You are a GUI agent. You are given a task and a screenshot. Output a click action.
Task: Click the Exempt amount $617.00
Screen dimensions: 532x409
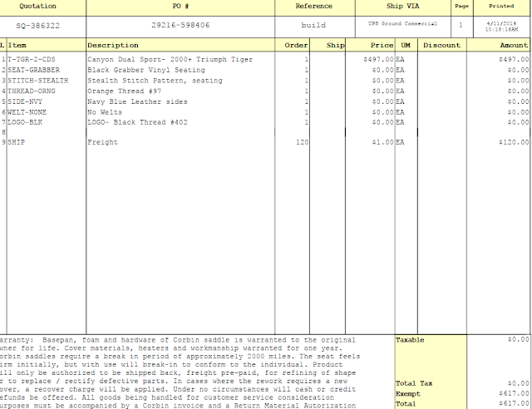tap(514, 393)
